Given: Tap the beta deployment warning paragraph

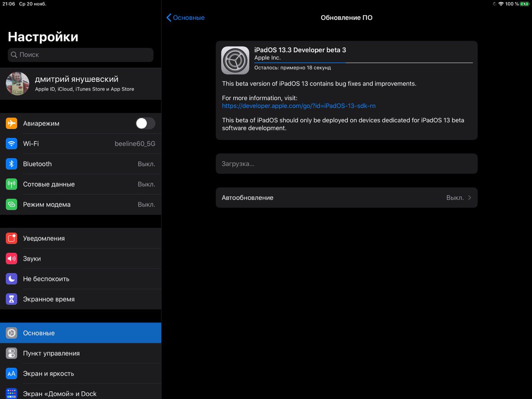Looking at the screenshot, I should coord(343,124).
